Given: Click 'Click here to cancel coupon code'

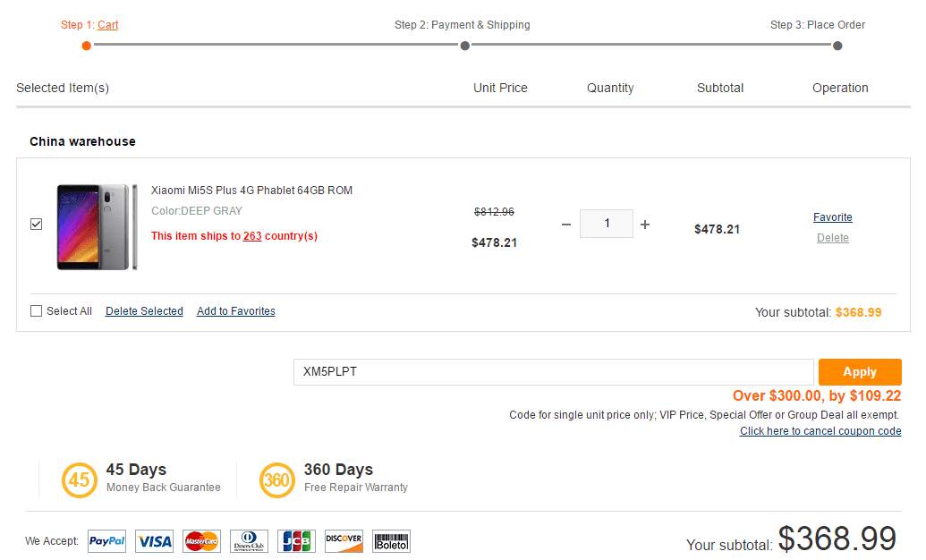Looking at the screenshot, I should [820, 431].
